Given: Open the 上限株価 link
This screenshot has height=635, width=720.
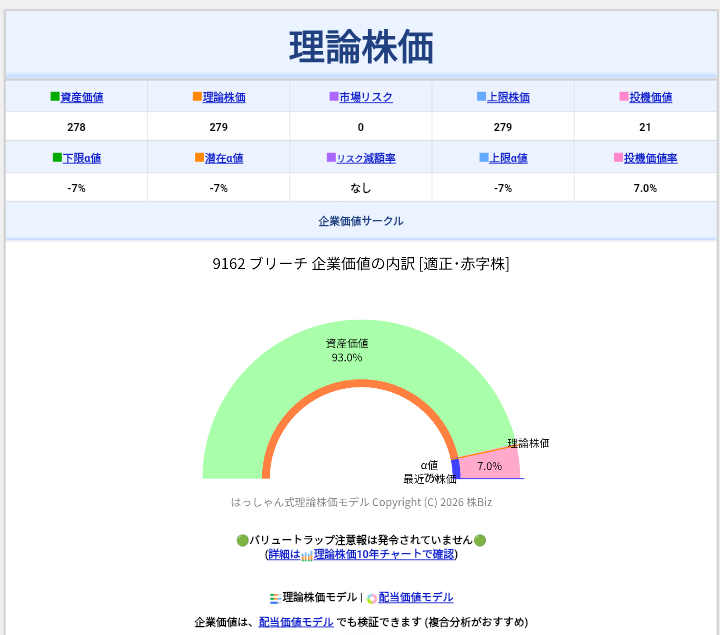Looking at the screenshot, I should coord(508,97).
